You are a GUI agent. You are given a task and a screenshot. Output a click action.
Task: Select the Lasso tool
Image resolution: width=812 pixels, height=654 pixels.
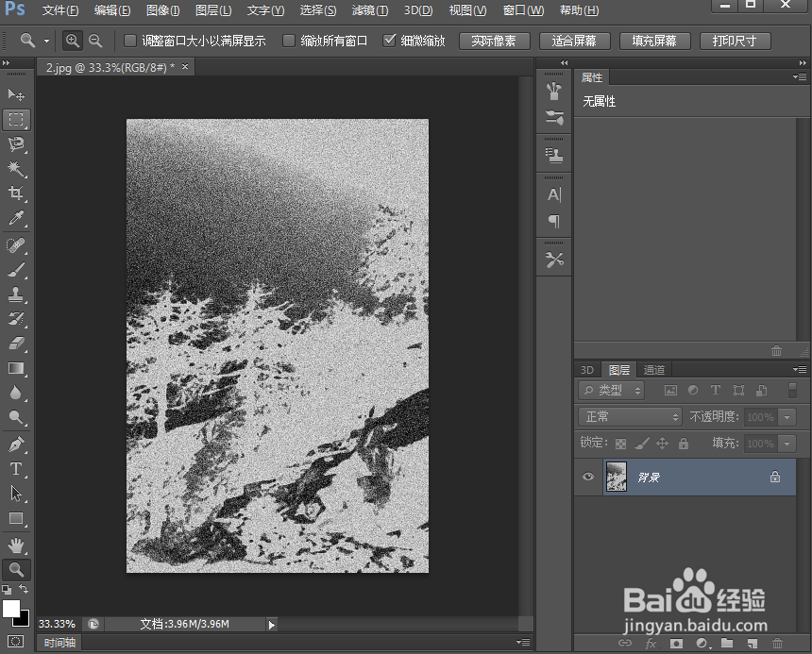[x=16, y=144]
